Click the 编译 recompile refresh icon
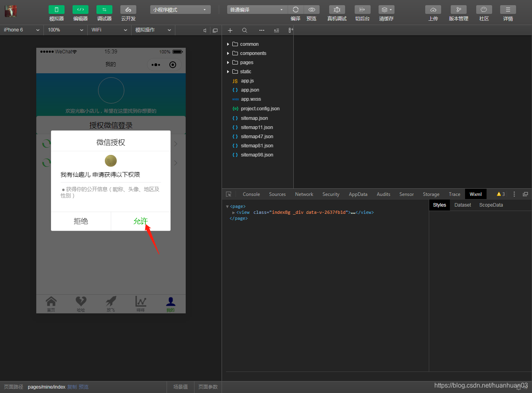This screenshot has height=393, width=532. point(296,10)
